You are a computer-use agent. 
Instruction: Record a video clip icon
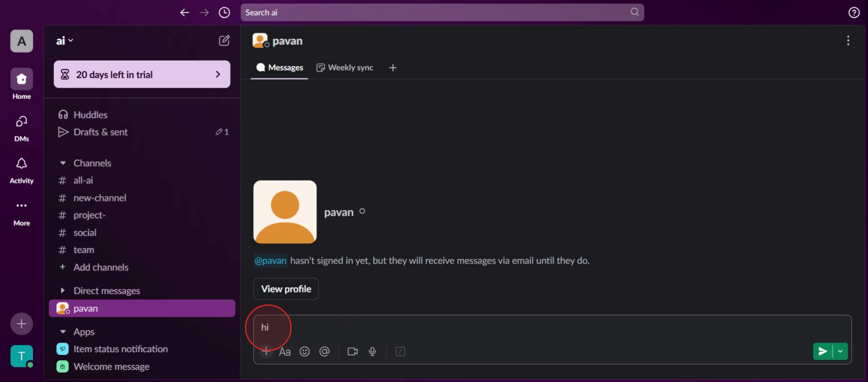353,351
